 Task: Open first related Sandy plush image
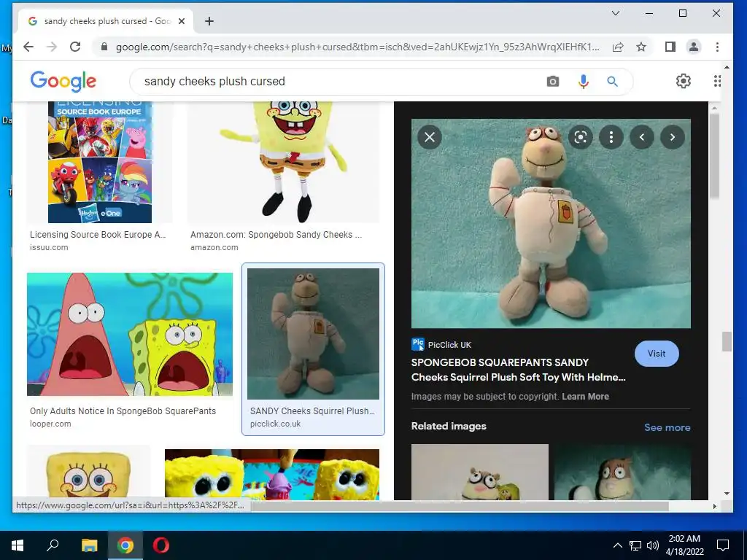click(x=480, y=472)
